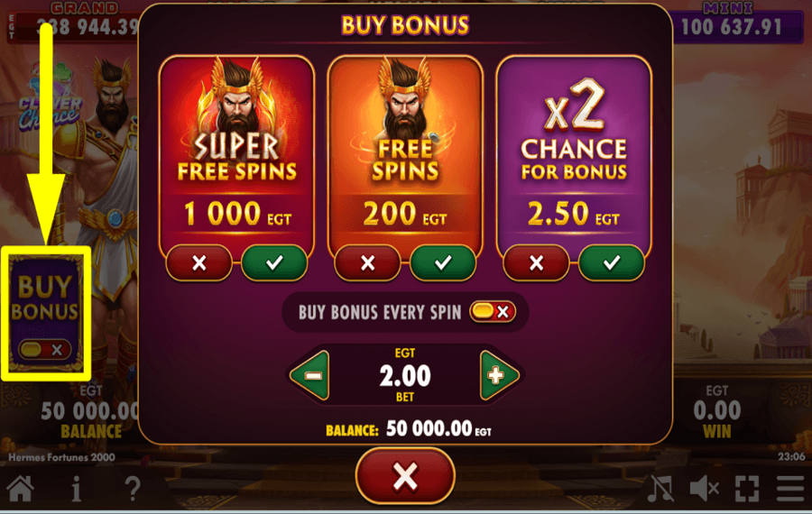Image resolution: width=812 pixels, height=514 pixels.
Task: Increase bet with the plus arrow
Action: [x=499, y=375]
